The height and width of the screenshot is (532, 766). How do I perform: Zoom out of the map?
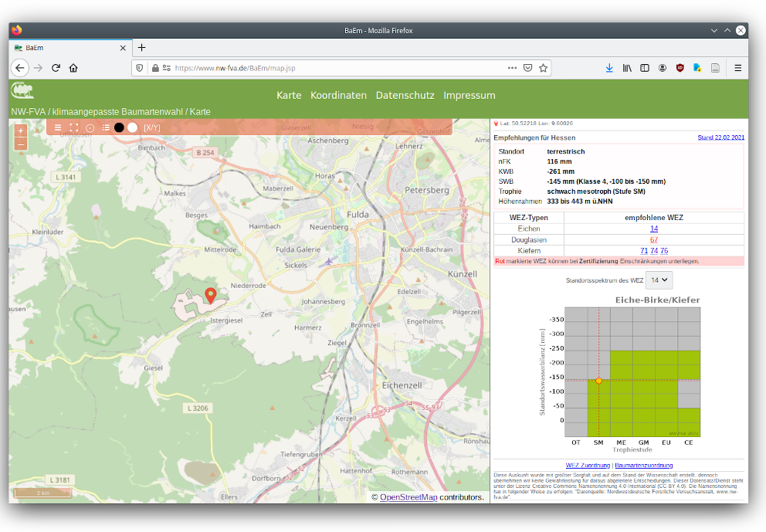[x=21, y=144]
